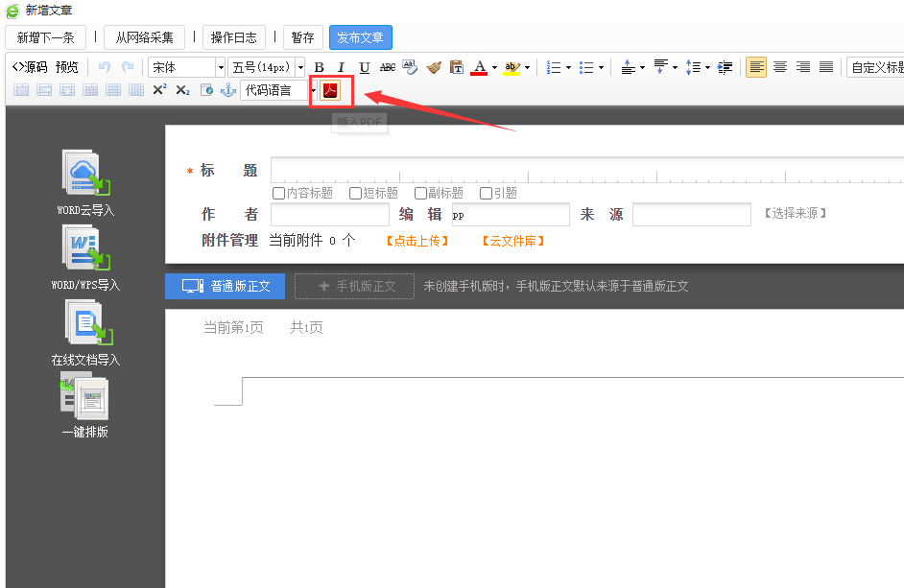Screen dimensions: 904x588
Task: Click the Insert PDF icon
Action: coord(330,90)
